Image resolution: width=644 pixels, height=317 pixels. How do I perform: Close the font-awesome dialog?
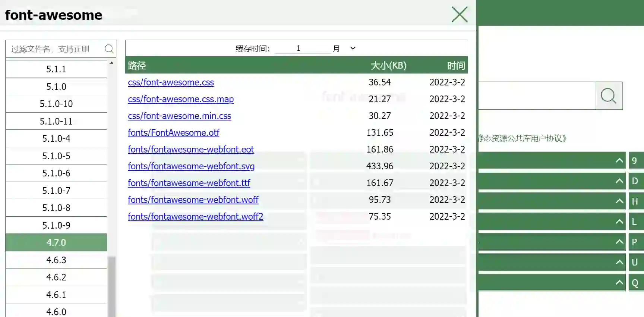(x=459, y=15)
